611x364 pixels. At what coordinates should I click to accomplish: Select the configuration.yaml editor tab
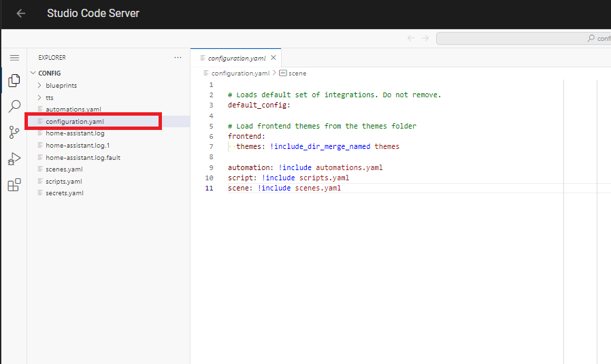coord(235,58)
